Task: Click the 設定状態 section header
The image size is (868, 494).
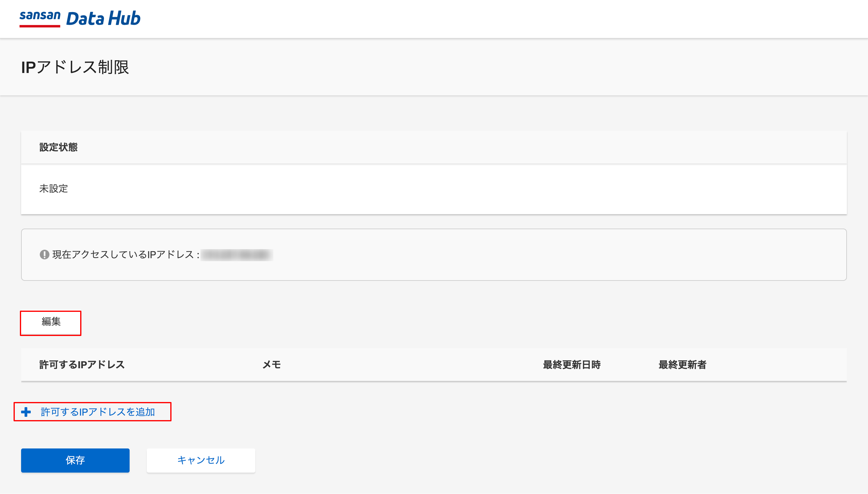Action: [x=58, y=147]
